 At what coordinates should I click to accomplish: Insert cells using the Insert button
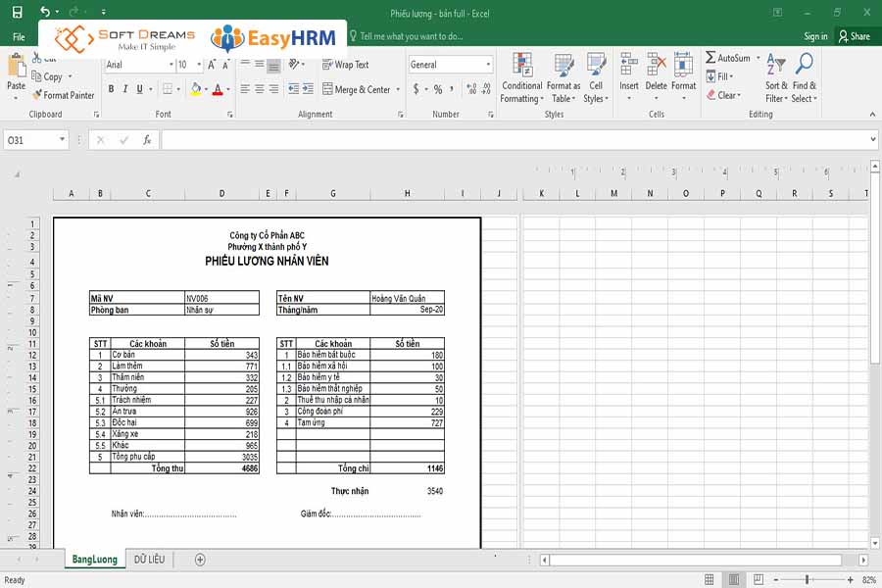pos(629,76)
